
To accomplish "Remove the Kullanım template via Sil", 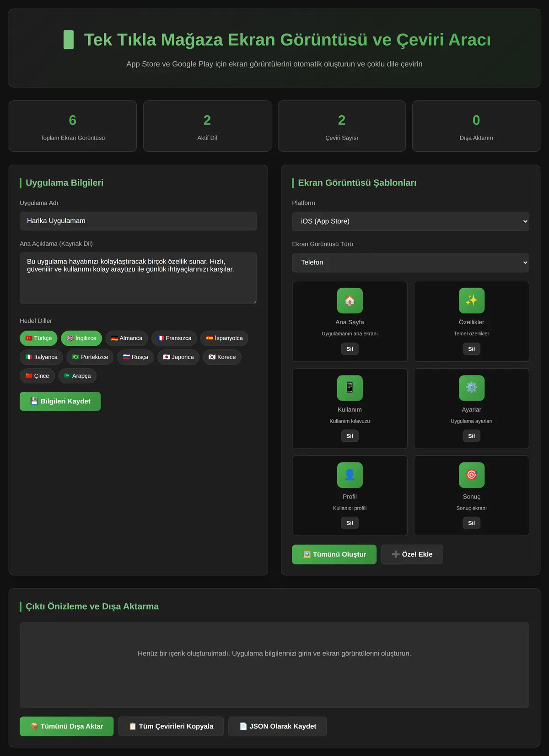I will [350, 436].
